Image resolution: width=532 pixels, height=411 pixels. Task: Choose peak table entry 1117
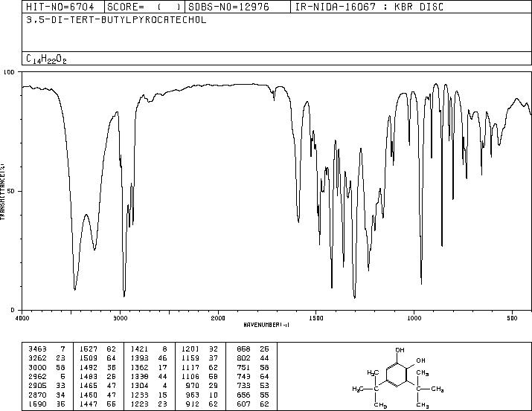pos(200,367)
